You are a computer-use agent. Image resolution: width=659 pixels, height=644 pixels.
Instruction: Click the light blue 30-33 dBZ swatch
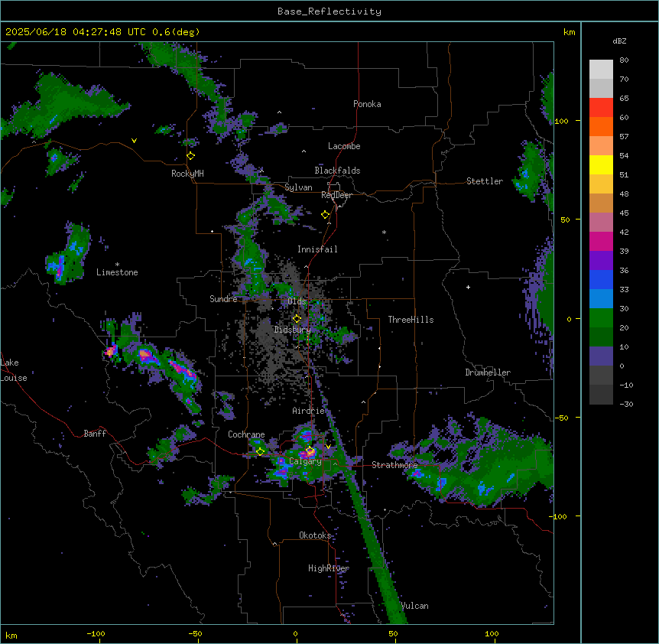click(x=601, y=299)
